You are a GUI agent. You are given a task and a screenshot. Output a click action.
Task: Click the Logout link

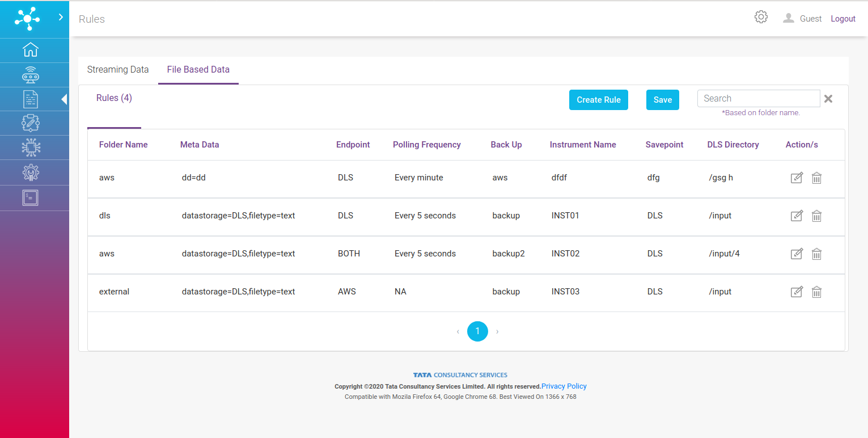pyautogui.click(x=843, y=19)
